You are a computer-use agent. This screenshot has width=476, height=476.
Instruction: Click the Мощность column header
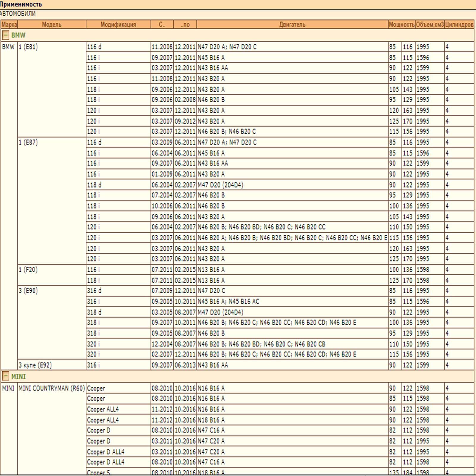click(401, 24)
